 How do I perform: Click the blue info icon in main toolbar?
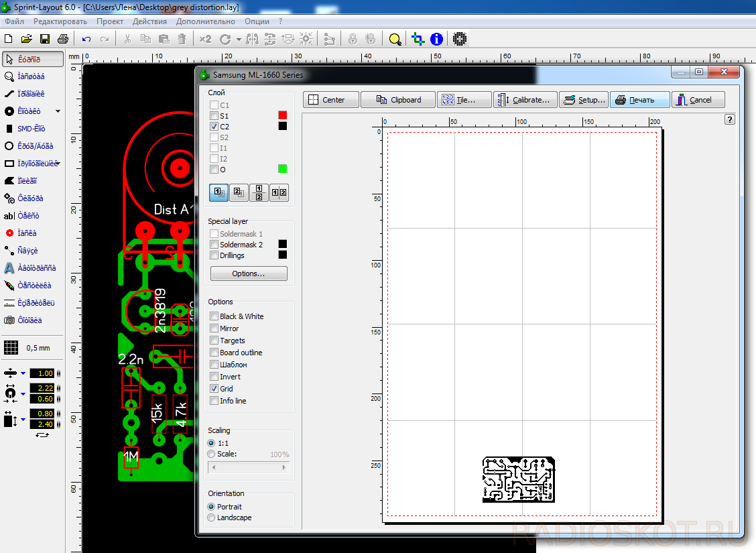pyautogui.click(x=436, y=40)
